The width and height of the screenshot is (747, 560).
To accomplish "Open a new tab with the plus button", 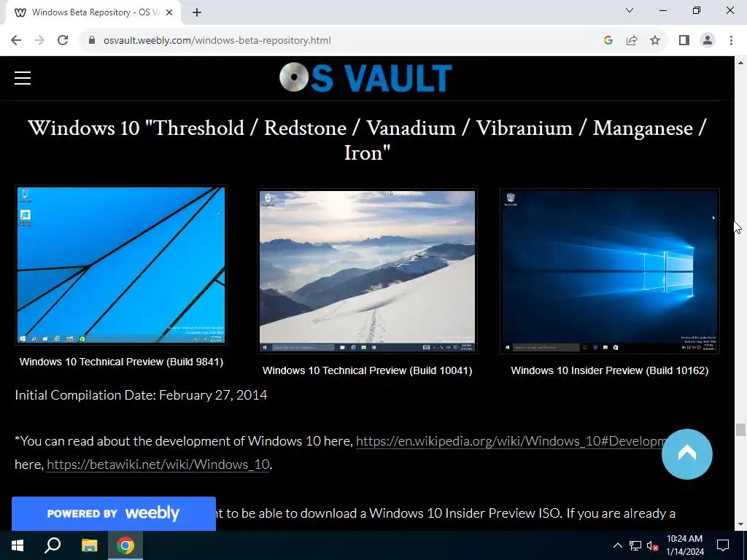I will 197,12.
